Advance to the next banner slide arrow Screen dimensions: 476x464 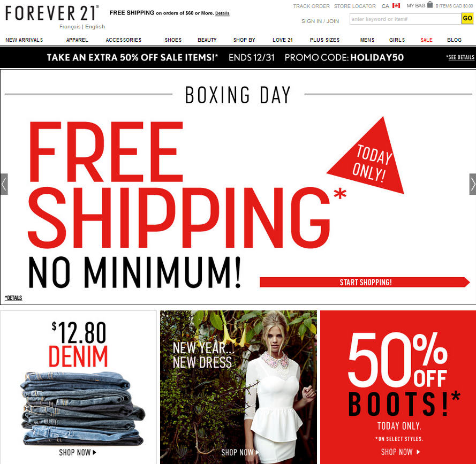pyautogui.click(x=473, y=184)
